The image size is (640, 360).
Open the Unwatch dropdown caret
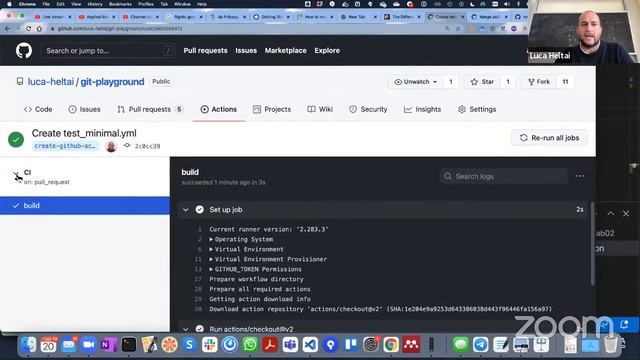435,82
